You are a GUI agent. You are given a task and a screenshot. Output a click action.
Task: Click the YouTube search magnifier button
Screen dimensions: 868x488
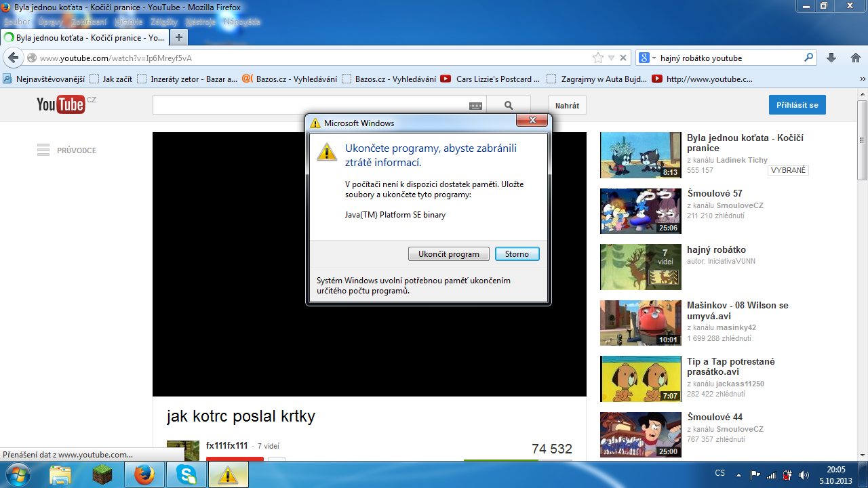pos(509,105)
